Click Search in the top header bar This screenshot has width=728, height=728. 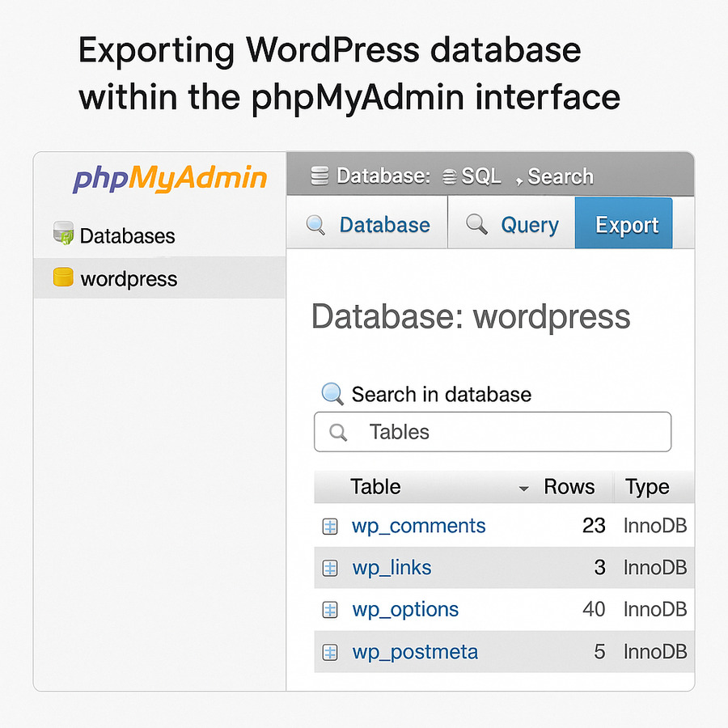[561, 176]
